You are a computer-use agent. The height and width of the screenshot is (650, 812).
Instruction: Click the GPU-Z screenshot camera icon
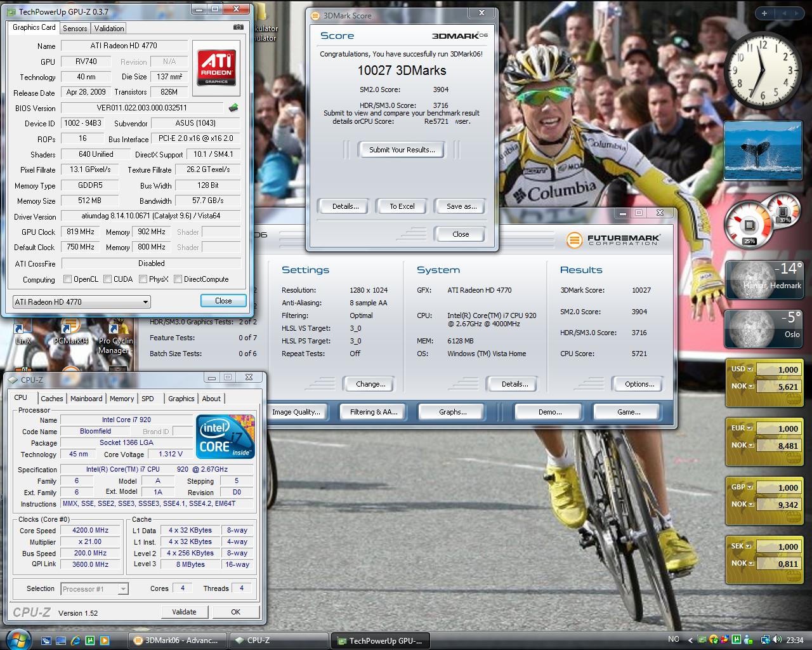(x=238, y=27)
